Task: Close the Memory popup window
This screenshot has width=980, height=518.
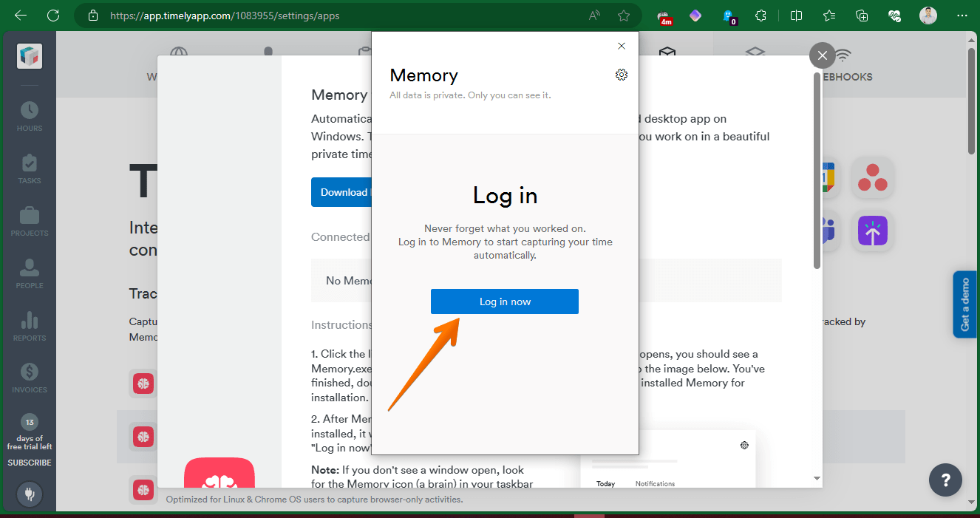Action: pyautogui.click(x=622, y=46)
